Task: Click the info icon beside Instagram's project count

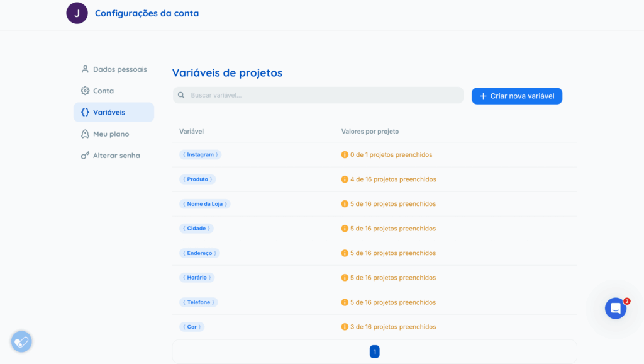Action: 345,155
